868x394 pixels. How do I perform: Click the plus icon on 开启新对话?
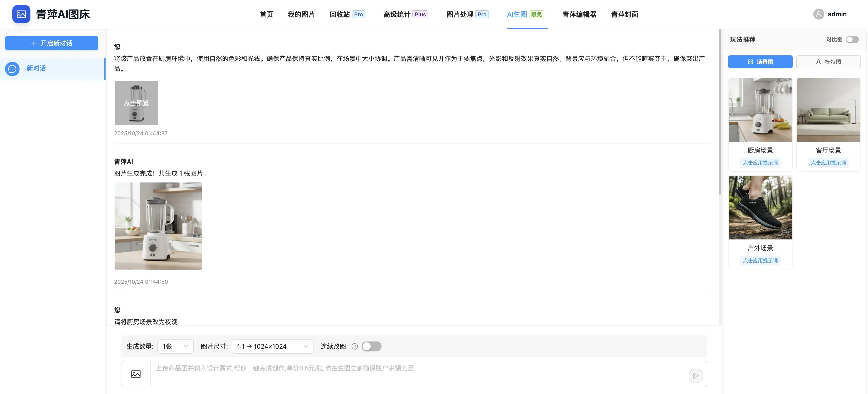[34, 43]
